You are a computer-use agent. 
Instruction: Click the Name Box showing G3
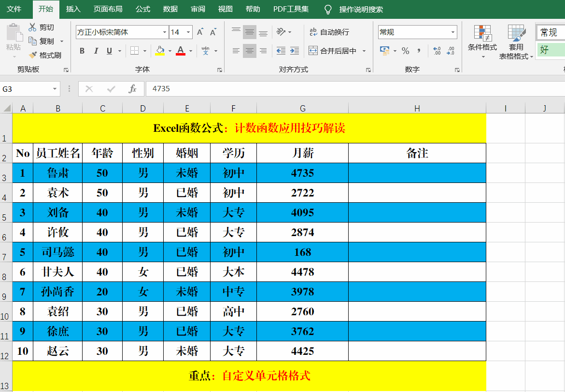27,89
